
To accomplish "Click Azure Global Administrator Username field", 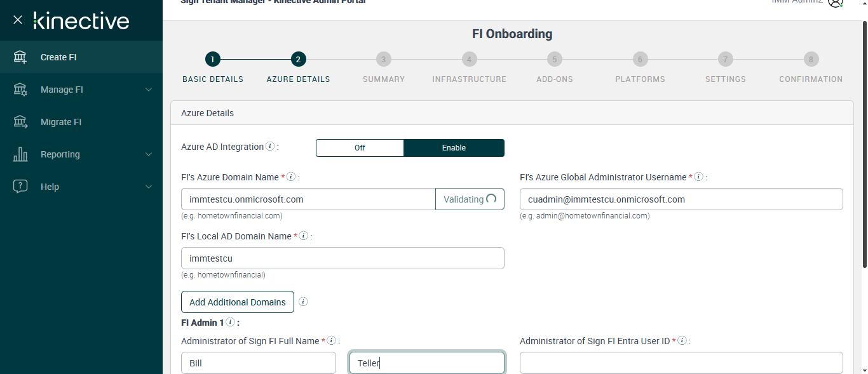I will tap(681, 199).
